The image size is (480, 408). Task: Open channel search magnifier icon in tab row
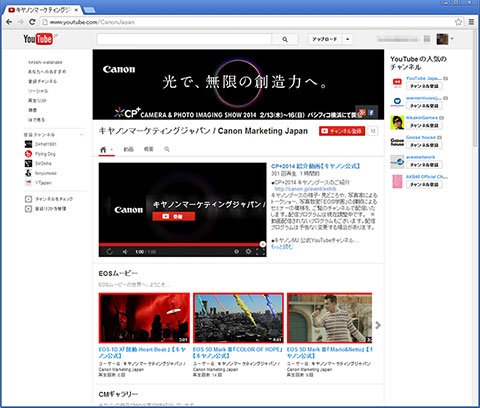pos(167,149)
